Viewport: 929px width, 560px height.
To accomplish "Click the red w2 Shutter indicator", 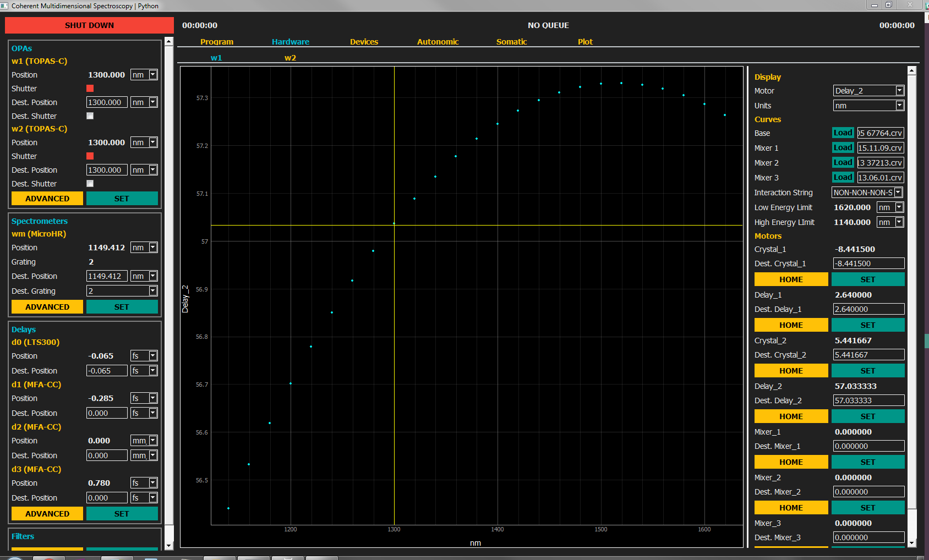I will [x=90, y=156].
